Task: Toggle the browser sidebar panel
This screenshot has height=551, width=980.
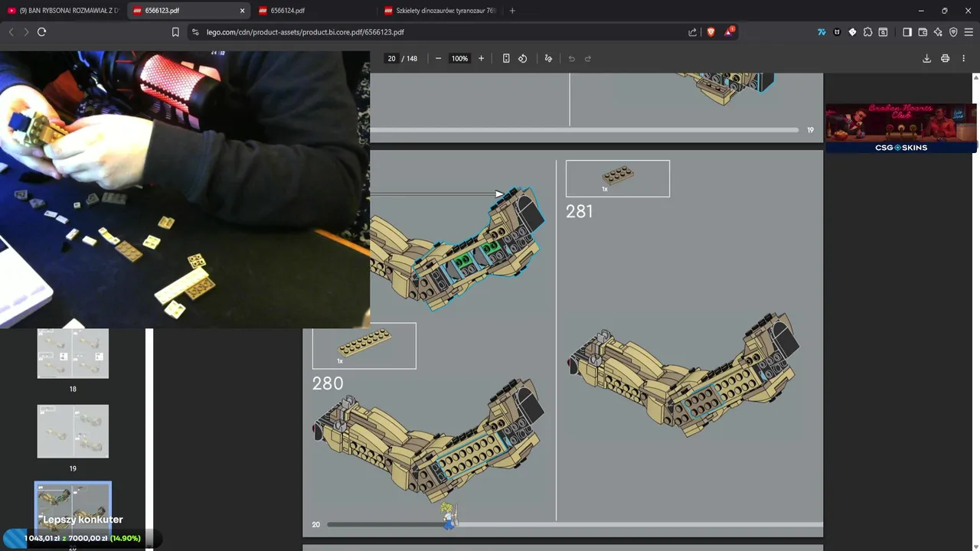Action: pyautogui.click(x=907, y=32)
